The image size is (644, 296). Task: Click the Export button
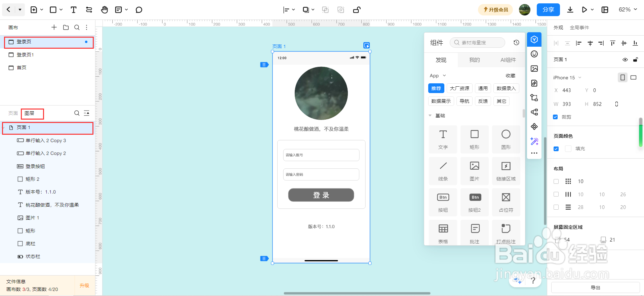(596, 288)
